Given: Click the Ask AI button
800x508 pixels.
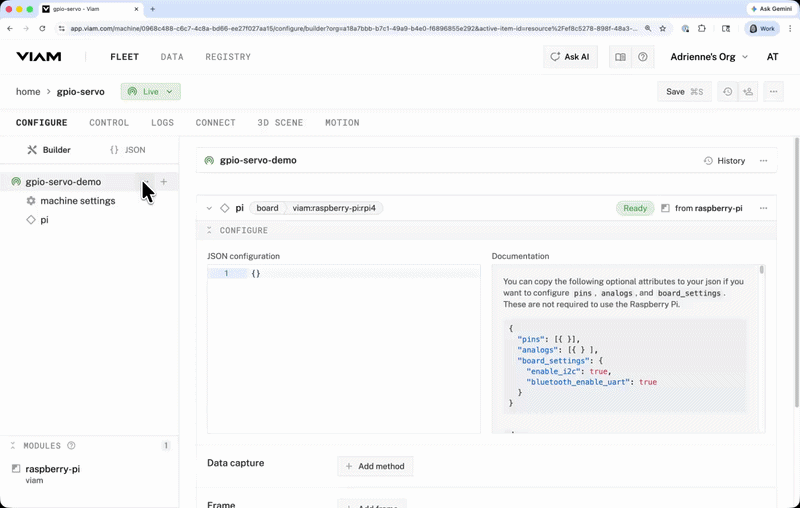Looking at the screenshot, I should click(570, 57).
